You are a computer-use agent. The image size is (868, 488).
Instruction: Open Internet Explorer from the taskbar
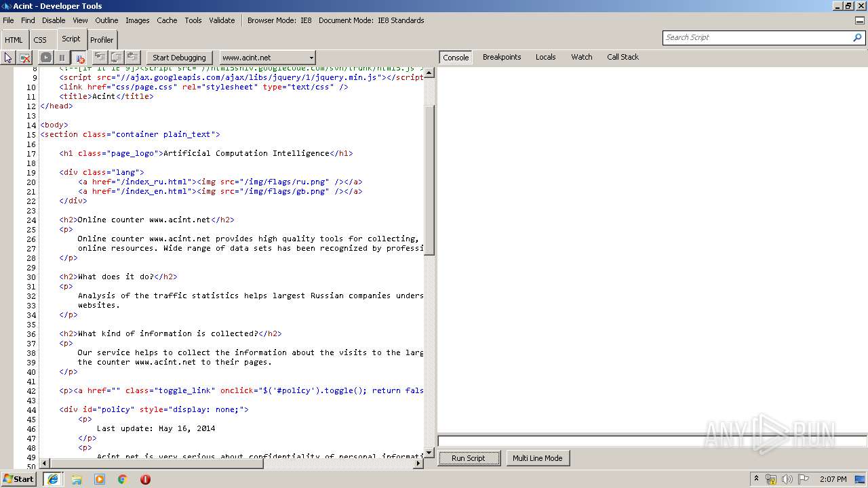tap(53, 479)
